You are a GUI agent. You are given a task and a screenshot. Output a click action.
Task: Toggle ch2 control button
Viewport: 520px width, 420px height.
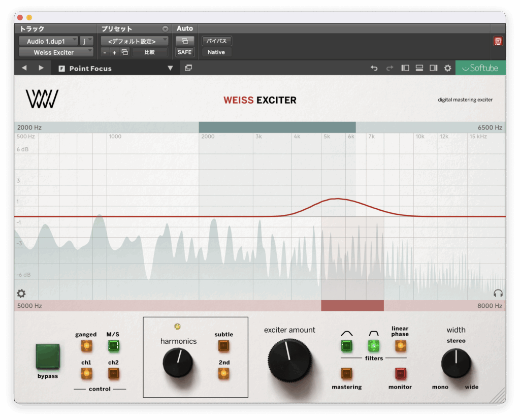click(113, 374)
